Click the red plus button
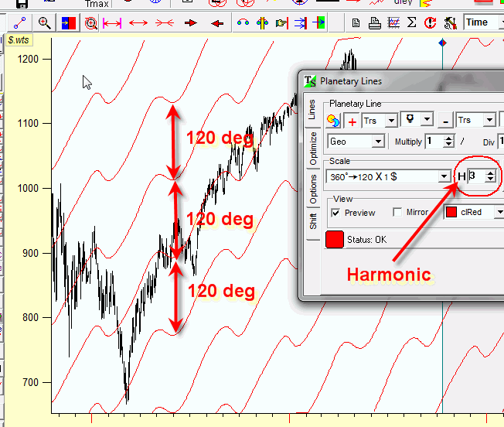 [x=352, y=121]
